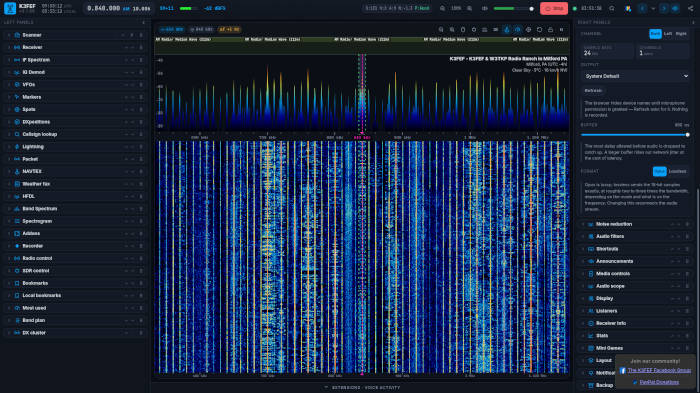
Task: Click the Audio scope panel icon
Action: tap(591, 286)
